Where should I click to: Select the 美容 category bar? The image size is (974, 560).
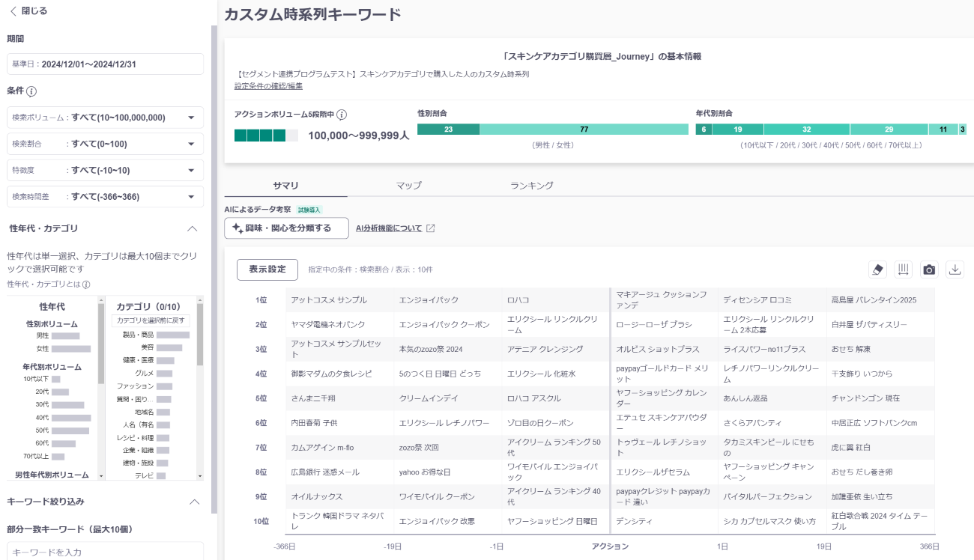click(169, 348)
